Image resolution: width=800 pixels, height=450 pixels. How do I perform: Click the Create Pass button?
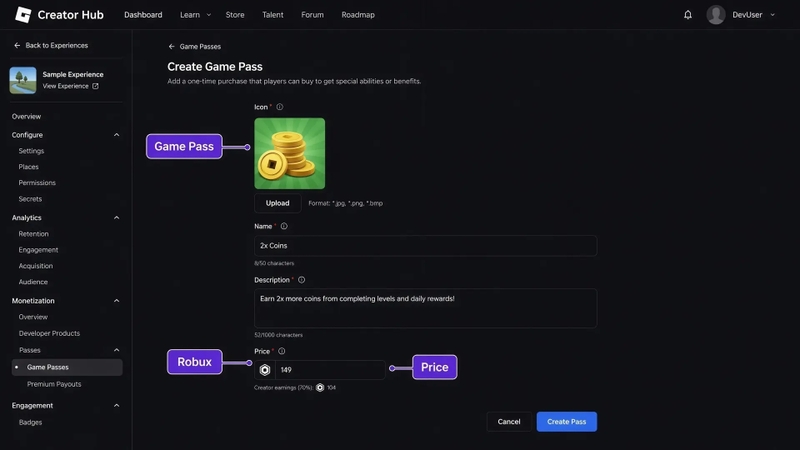click(566, 421)
